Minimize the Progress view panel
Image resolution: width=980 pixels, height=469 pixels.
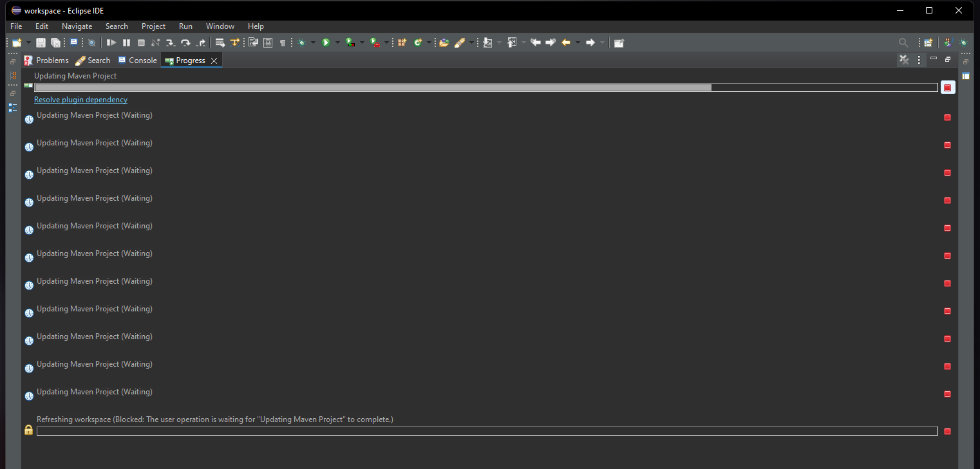[934, 59]
